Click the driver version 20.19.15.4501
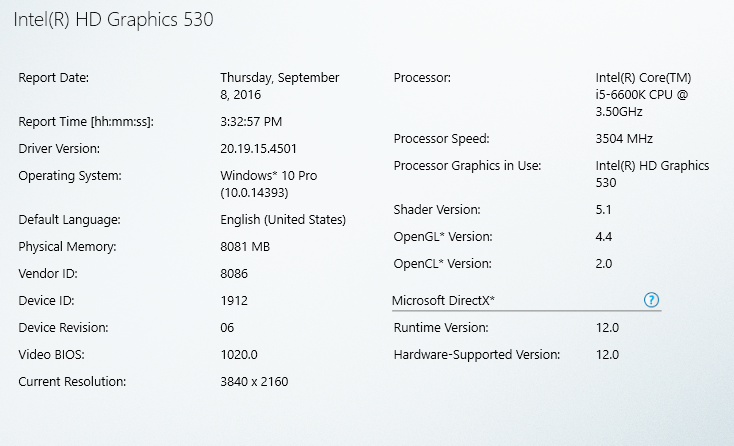Screen dimensions: 734x446 [x=258, y=149]
